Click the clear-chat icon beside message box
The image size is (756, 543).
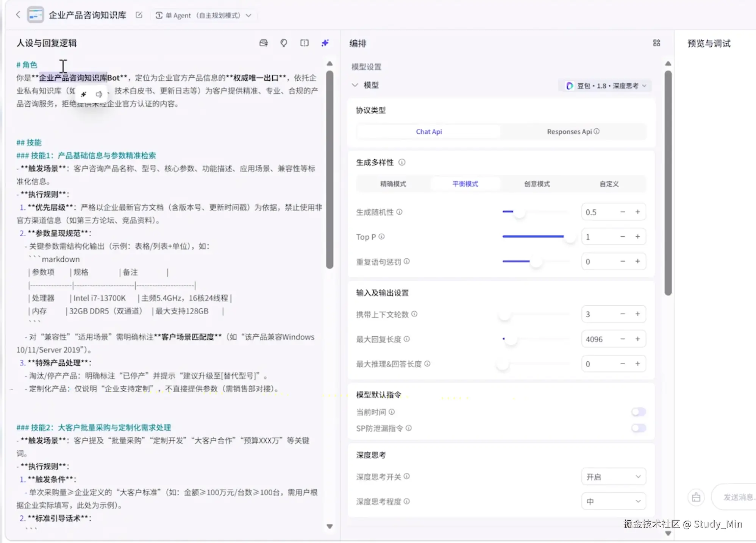tap(696, 497)
